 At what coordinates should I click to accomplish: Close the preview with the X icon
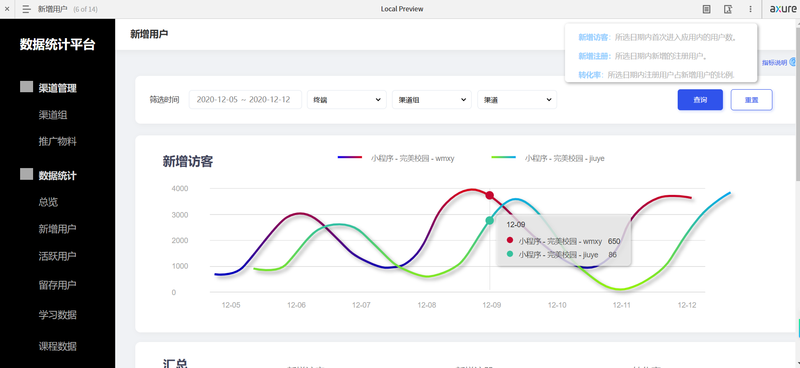click(7, 9)
